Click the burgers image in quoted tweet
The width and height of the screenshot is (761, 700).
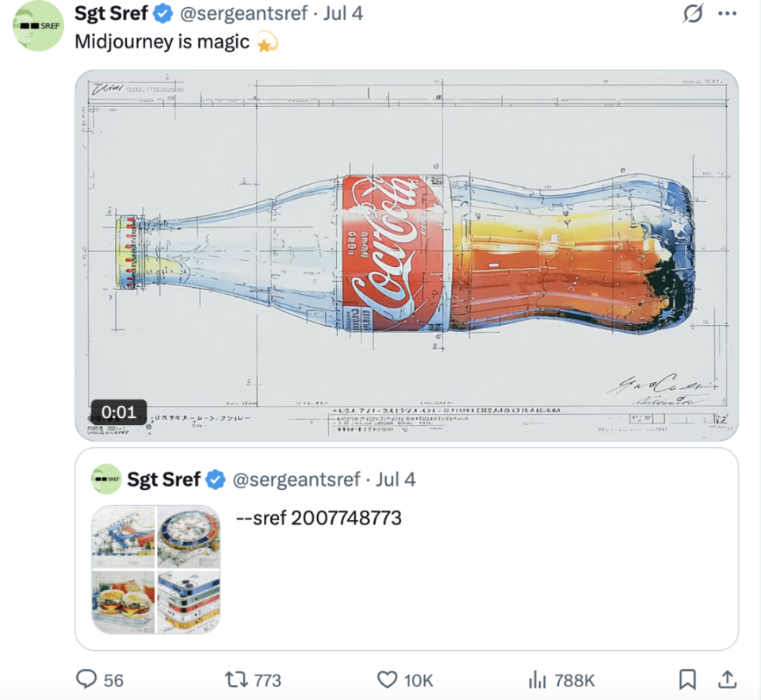tap(124, 602)
